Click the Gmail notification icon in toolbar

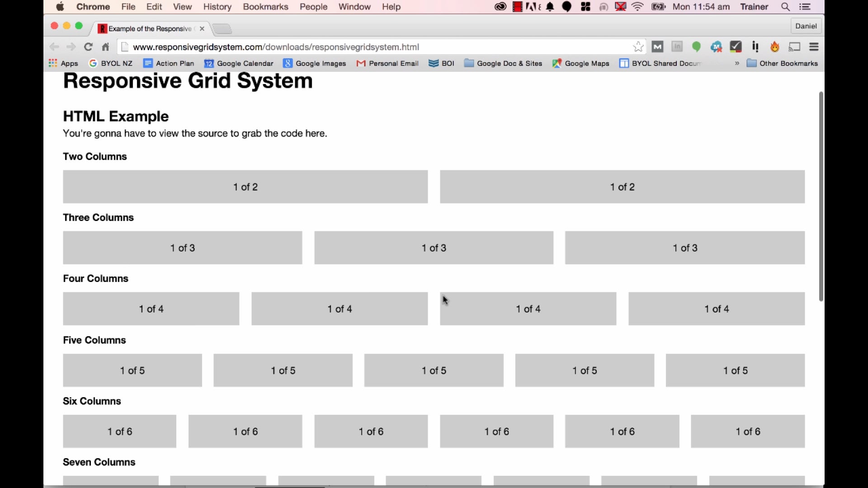tap(658, 47)
